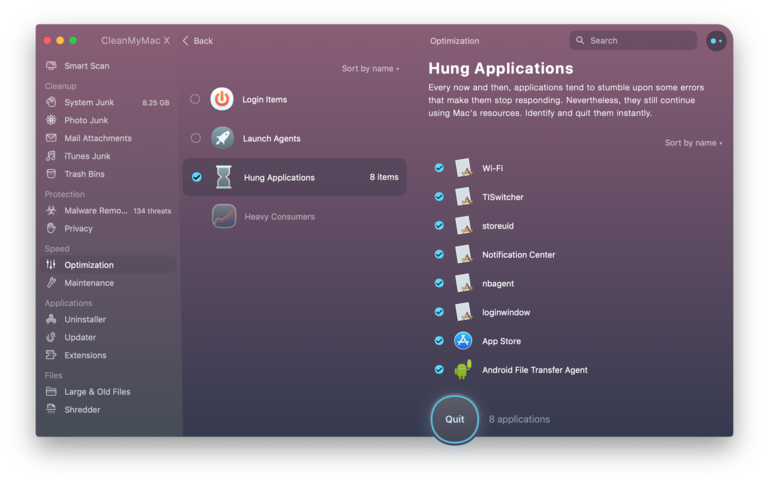Select the Notification Center application name
The height and width of the screenshot is (484, 769).
point(518,255)
